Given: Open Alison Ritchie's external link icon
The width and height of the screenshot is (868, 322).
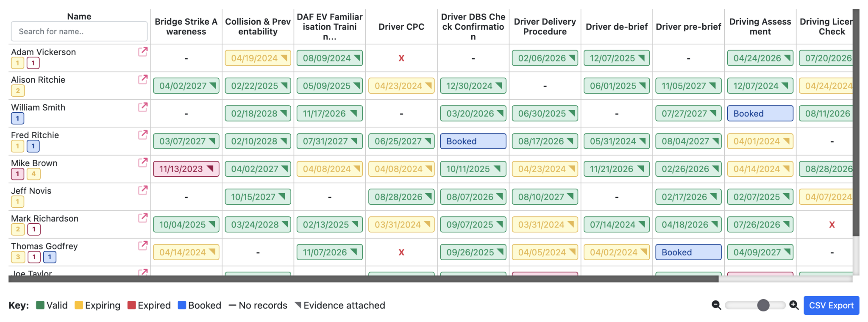Looking at the screenshot, I should pos(143,79).
